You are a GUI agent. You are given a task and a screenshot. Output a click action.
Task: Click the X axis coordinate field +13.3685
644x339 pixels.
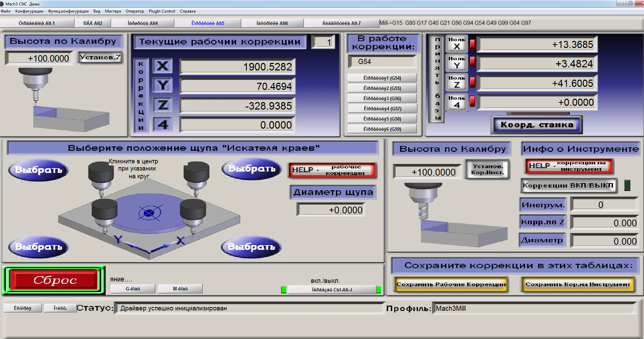coord(537,45)
